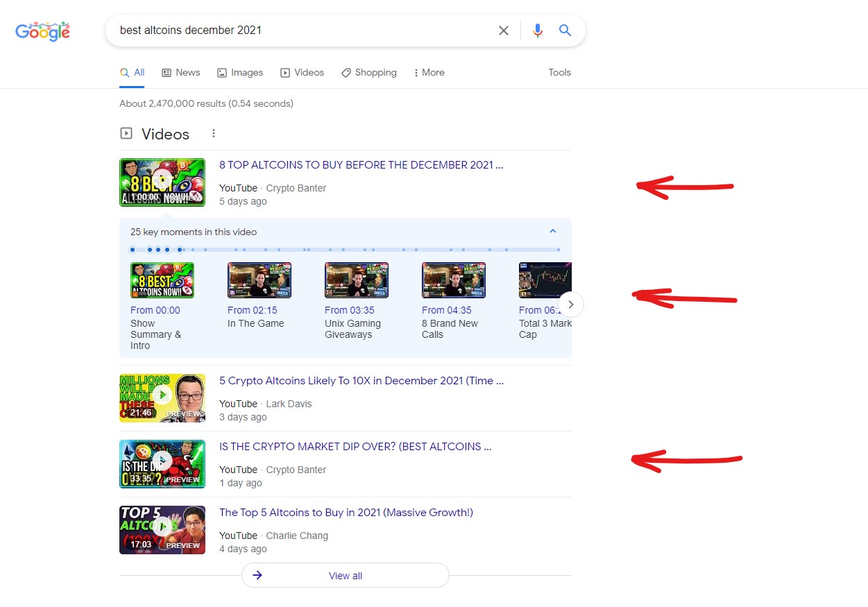Click the Unix Gaming Giveaways moment thumbnail

357,280
